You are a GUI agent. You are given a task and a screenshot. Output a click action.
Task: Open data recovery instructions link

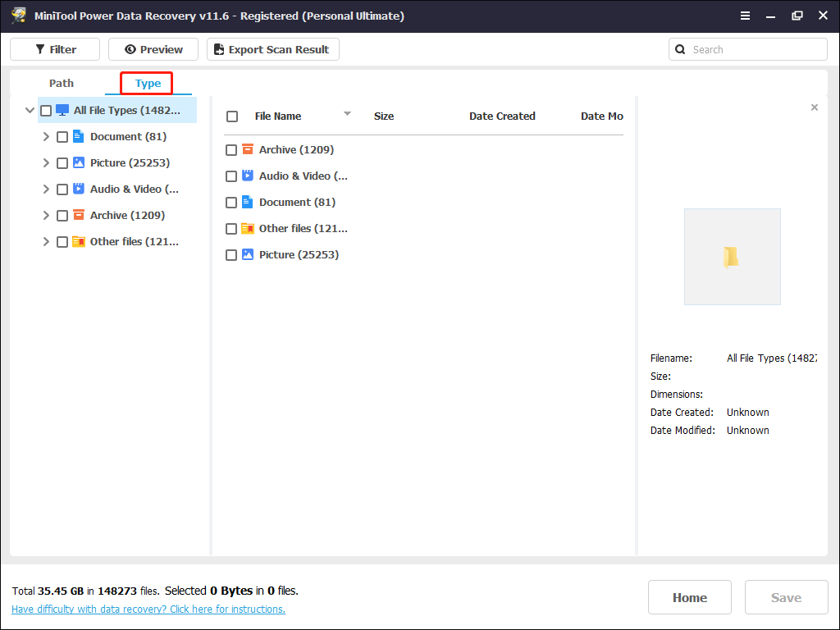coord(148,609)
